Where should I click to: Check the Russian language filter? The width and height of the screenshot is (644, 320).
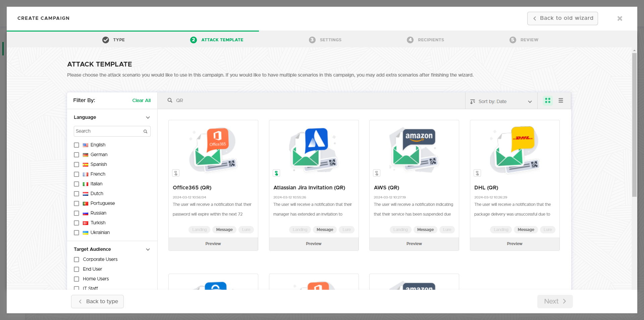(x=76, y=213)
